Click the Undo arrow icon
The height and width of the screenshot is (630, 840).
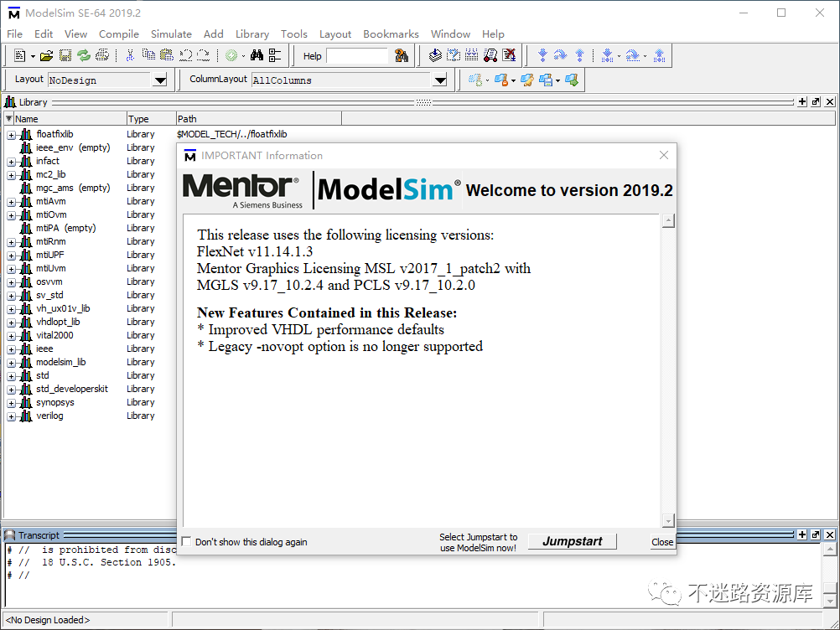(x=185, y=55)
